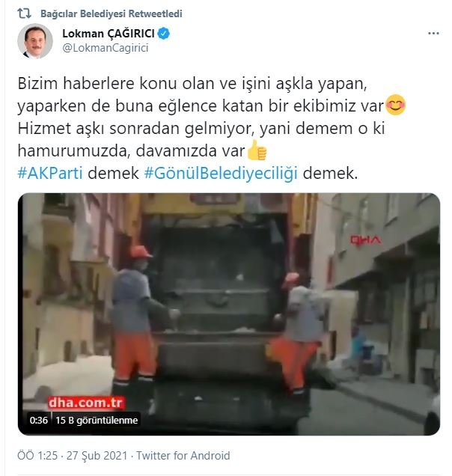The height and width of the screenshot is (476, 452).
Task: Click the smiling blush emoji in tweet
Action: point(395,105)
